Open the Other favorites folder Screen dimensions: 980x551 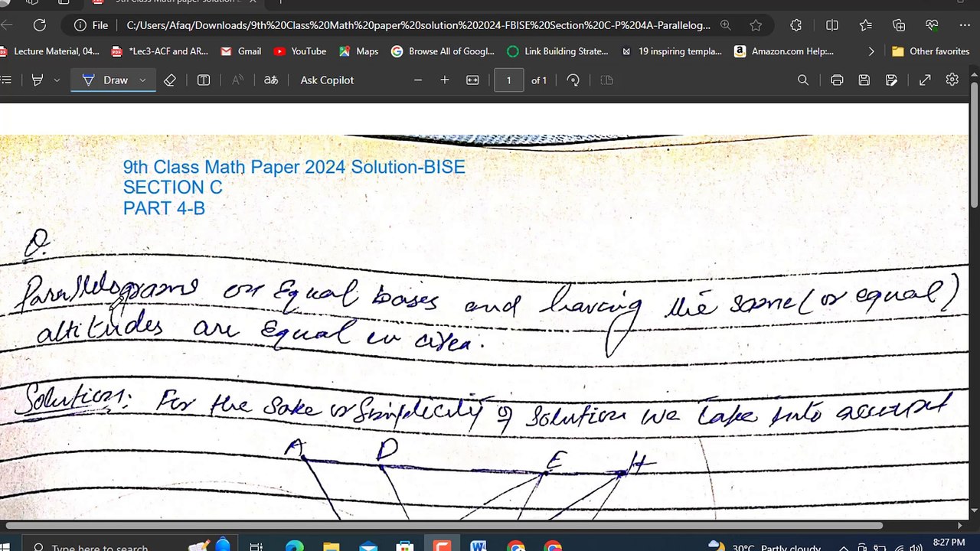pos(931,51)
